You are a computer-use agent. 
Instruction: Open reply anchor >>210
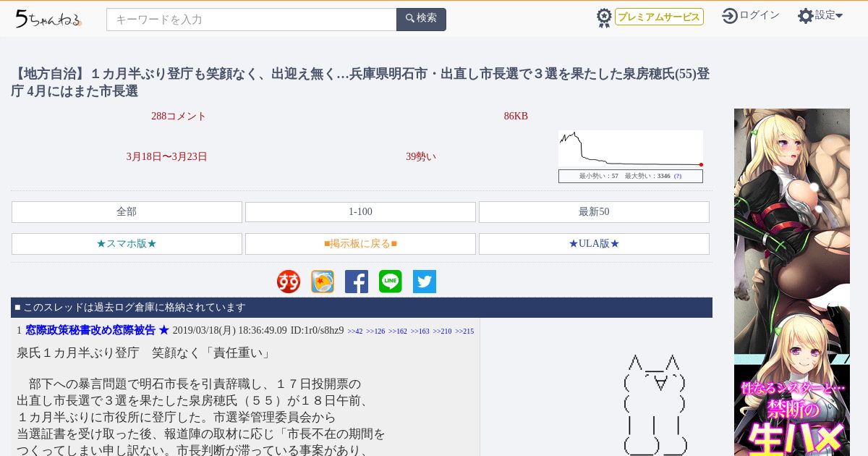(443, 332)
